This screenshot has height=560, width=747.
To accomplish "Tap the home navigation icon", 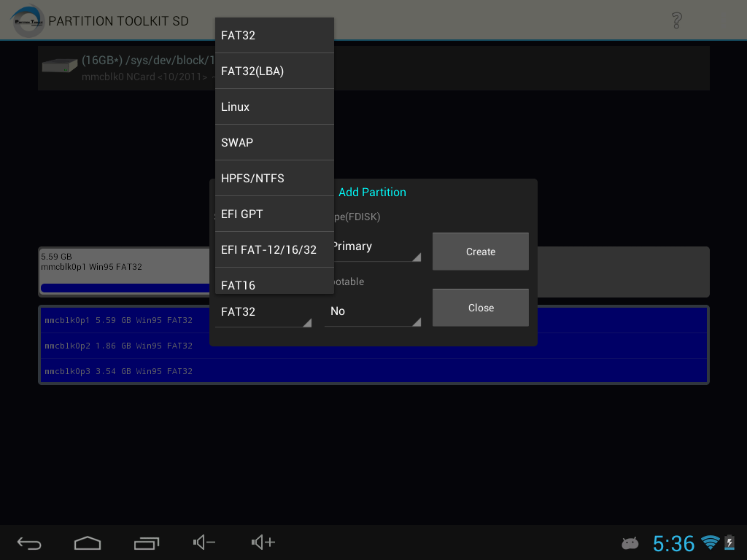I will (x=88, y=542).
